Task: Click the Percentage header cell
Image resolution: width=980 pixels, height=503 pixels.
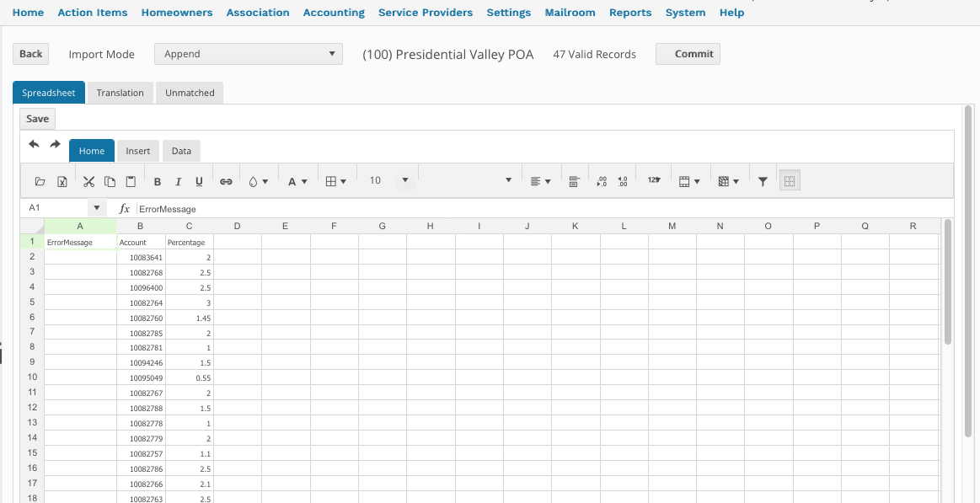Action: (190, 242)
